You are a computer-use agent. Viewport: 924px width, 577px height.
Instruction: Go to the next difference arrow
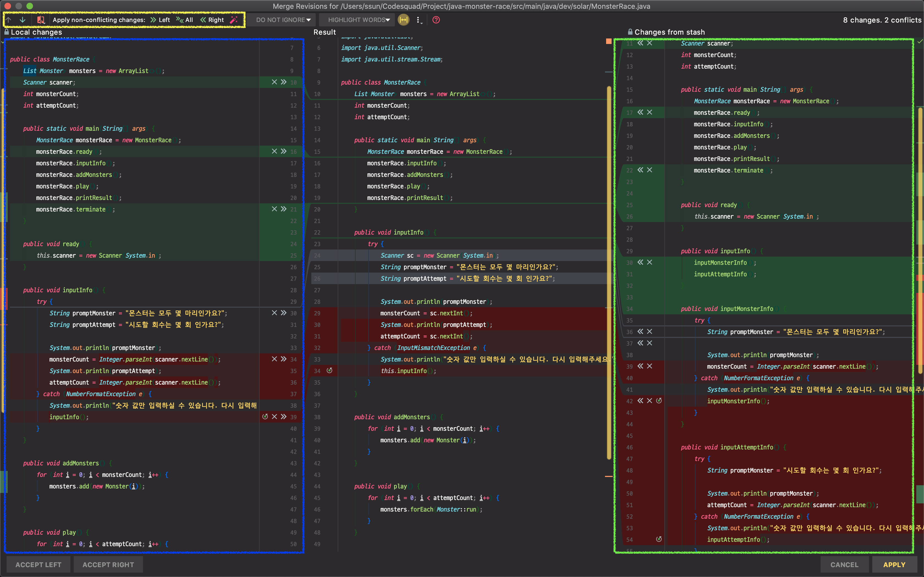point(23,20)
